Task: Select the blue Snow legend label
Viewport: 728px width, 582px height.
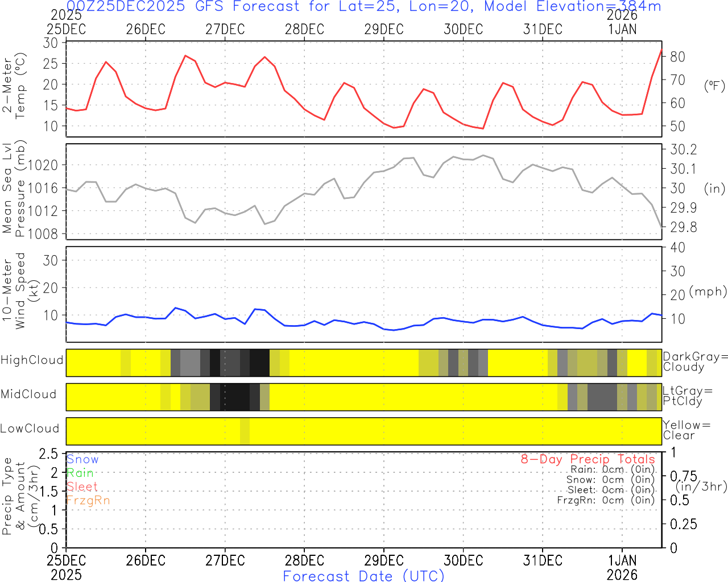Action: click(x=82, y=459)
